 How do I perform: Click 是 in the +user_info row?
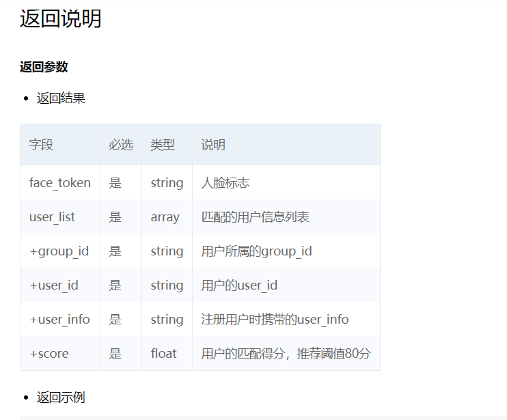click(115, 320)
